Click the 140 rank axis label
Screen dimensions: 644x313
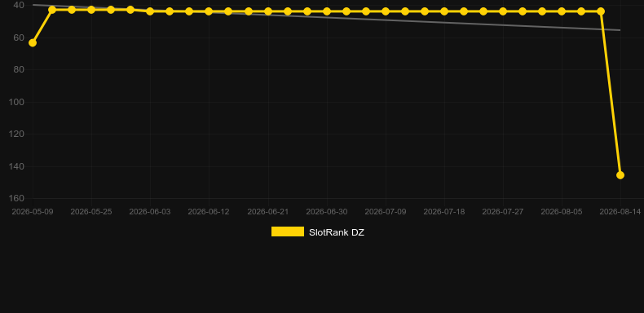[x=17, y=166]
